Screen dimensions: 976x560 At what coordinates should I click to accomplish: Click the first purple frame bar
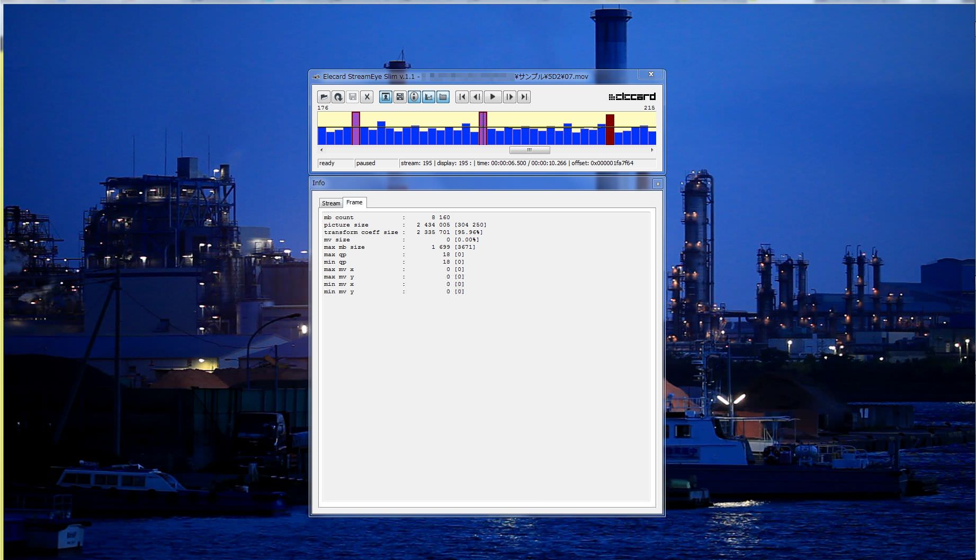[x=356, y=129]
